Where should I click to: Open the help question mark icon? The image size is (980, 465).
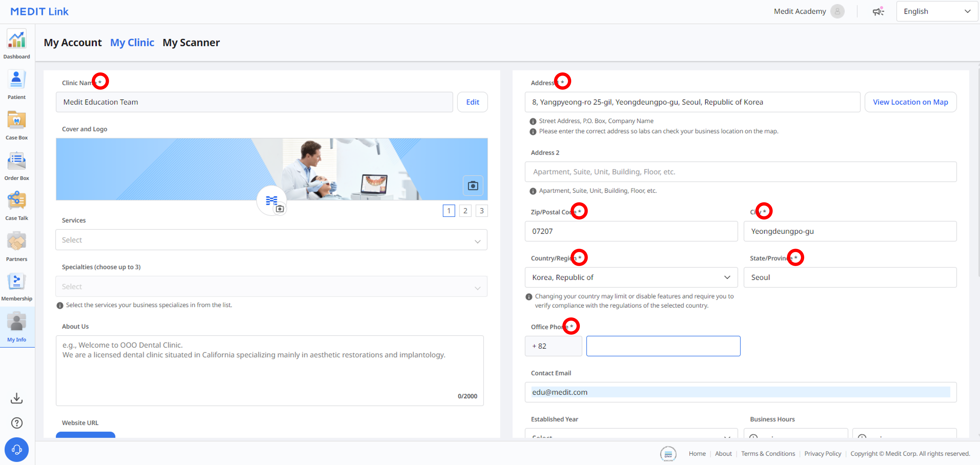coord(17,423)
